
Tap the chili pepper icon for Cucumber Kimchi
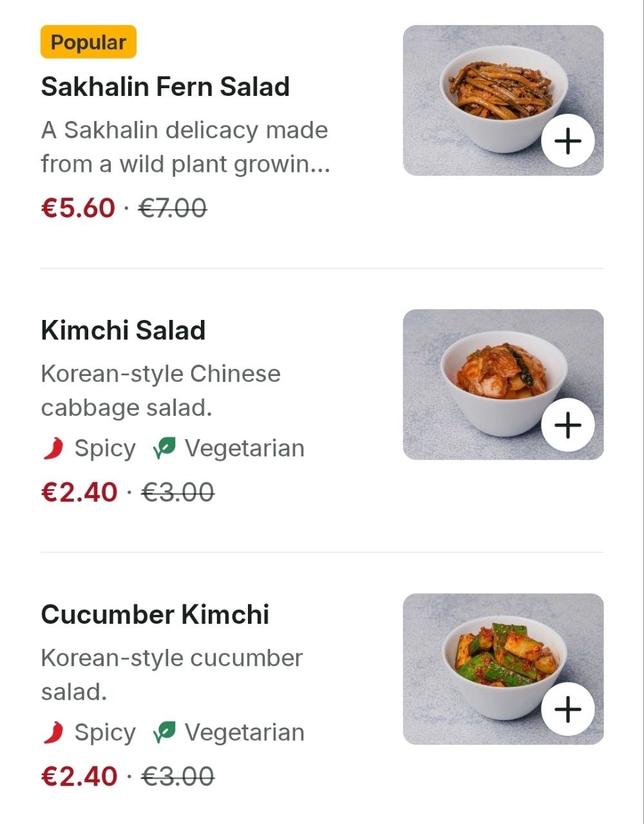53,732
